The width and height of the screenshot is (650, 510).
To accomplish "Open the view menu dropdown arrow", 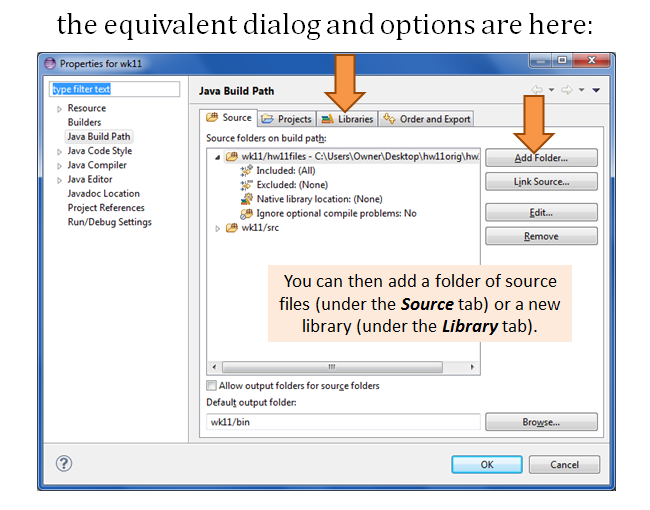I will click(x=597, y=91).
